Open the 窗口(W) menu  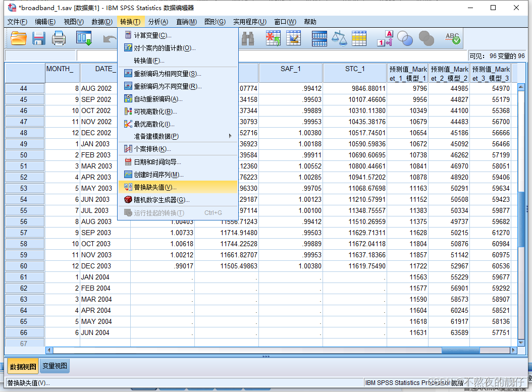point(285,22)
